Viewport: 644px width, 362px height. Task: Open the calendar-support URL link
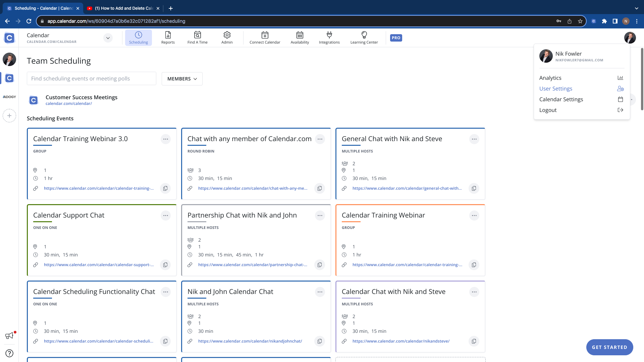pos(99,265)
